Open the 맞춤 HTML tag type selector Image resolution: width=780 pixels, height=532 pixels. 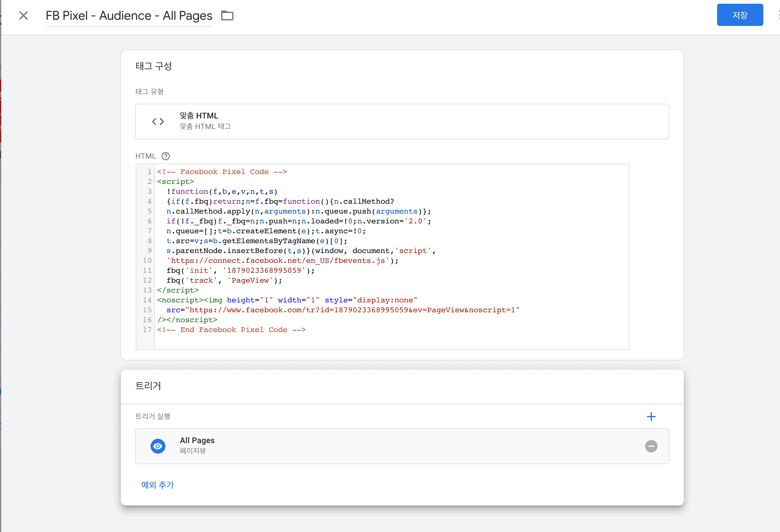(402, 122)
